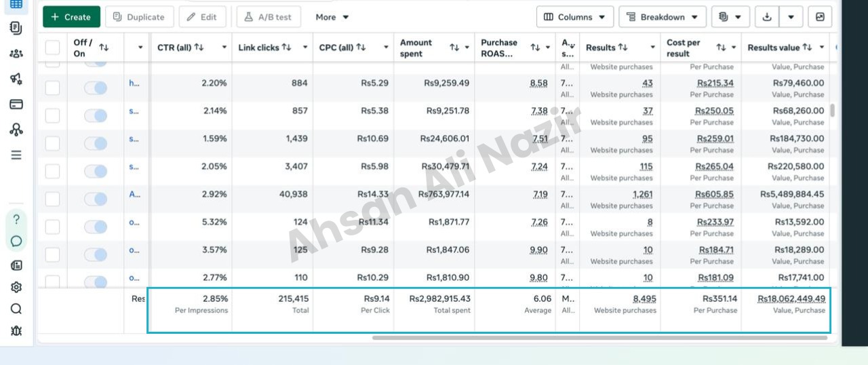The image size is (868, 365).
Task: Click the Rs18,062,449.49 total results value
Action: [x=791, y=299]
